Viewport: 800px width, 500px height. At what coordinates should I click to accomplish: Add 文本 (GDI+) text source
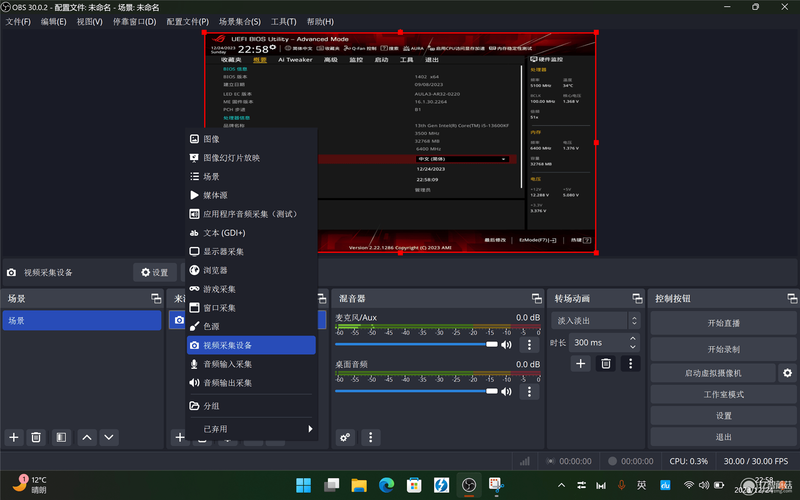click(x=251, y=233)
